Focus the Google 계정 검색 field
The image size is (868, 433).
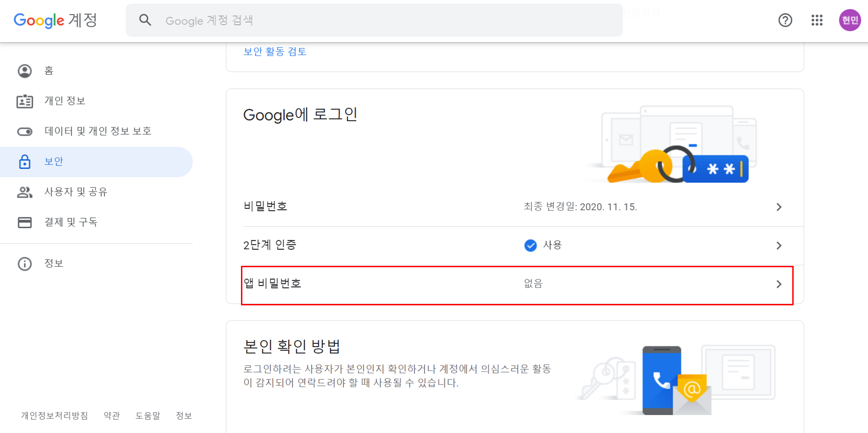(x=374, y=20)
